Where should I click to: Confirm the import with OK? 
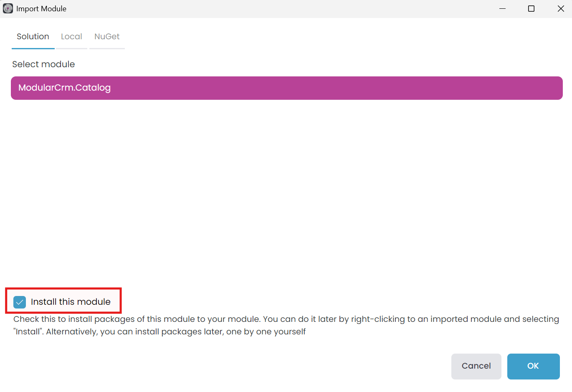[533, 366]
